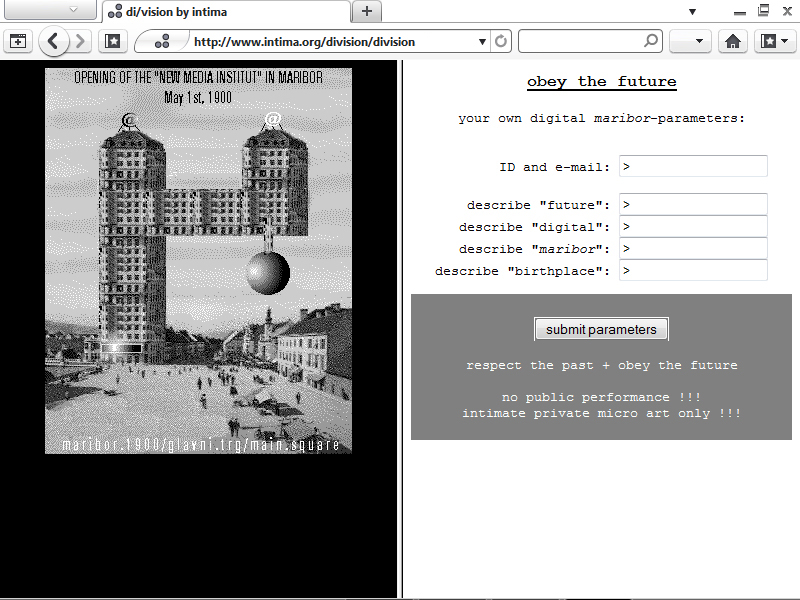Expand the dropdown button beside the search box

tap(689, 42)
